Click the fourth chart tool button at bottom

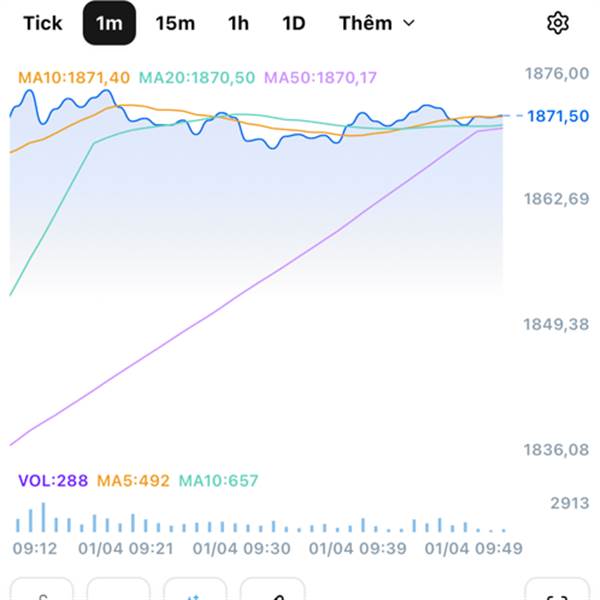(272, 592)
